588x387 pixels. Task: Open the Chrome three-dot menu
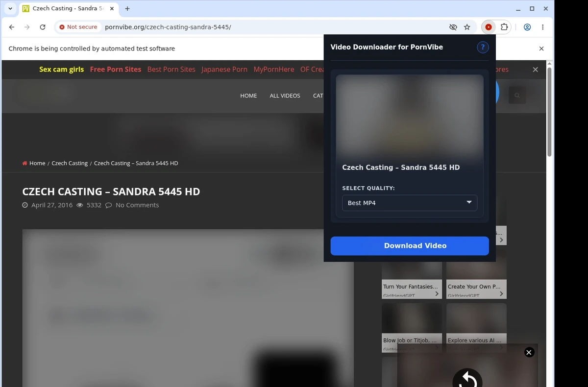pyautogui.click(x=542, y=27)
